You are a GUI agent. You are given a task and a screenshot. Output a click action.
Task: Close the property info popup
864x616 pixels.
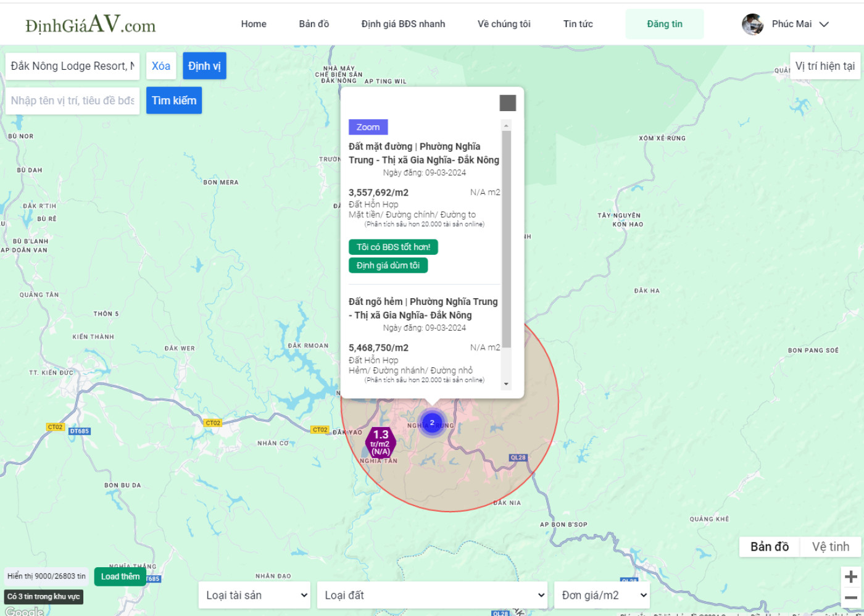pos(507,103)
